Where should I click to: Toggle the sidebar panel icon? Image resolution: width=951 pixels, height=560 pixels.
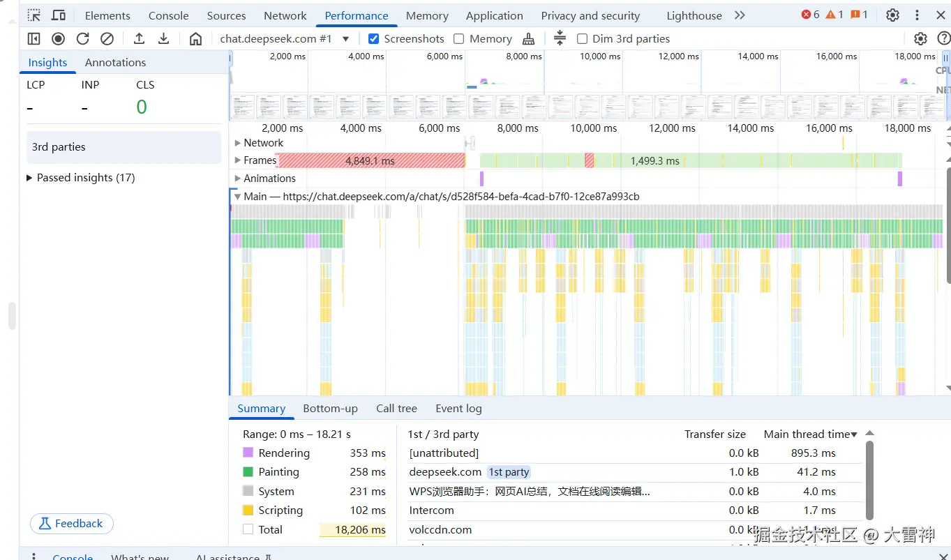click(34, 39)
